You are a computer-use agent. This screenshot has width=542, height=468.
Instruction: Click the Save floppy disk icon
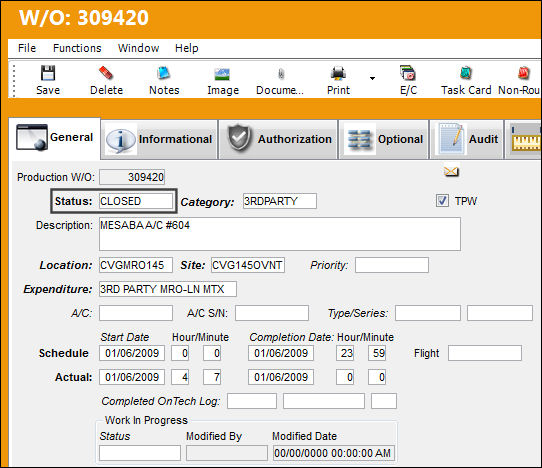[48, 73]
